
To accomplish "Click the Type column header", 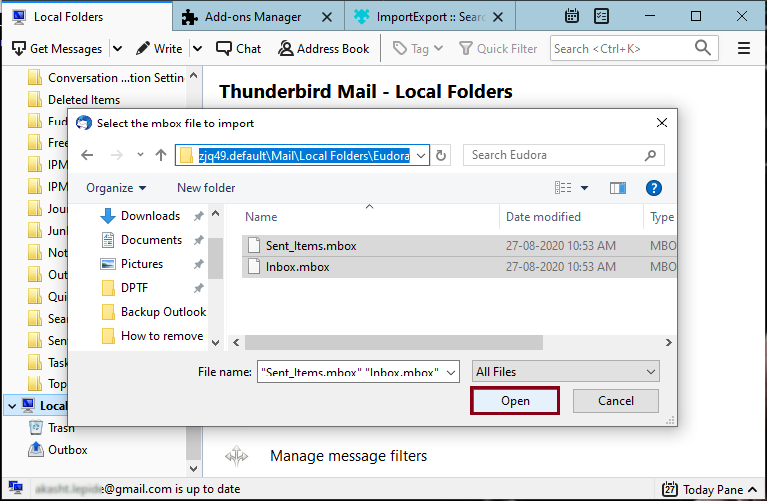I will 661,217.
